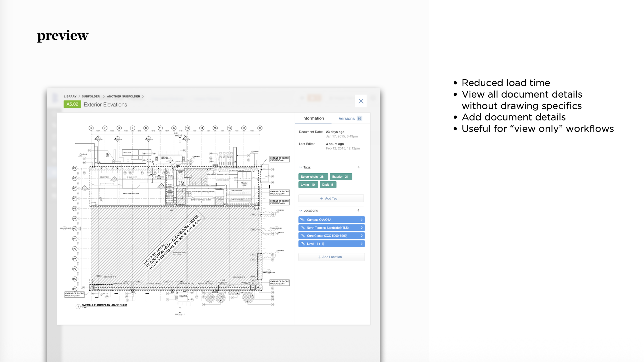
Task: Collapse the Tags section
Action: click(x=300, y=167)
